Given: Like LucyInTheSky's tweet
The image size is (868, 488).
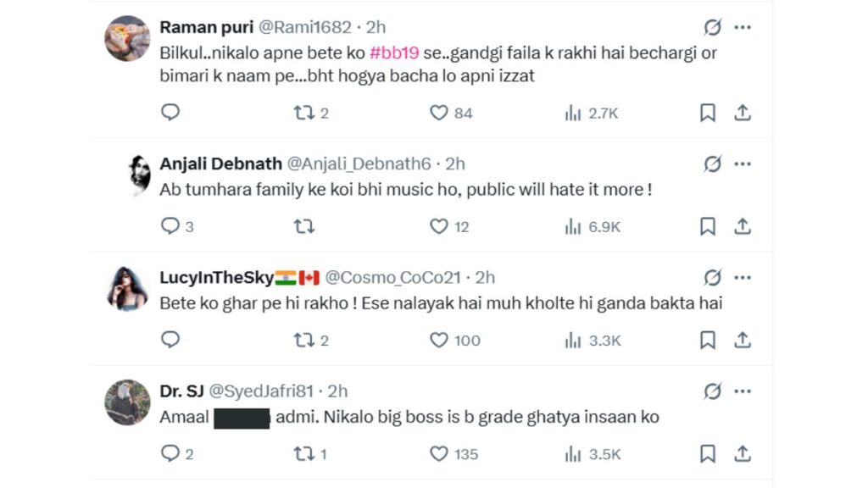Looking at the screenshot, I should (x=438, y=340).
